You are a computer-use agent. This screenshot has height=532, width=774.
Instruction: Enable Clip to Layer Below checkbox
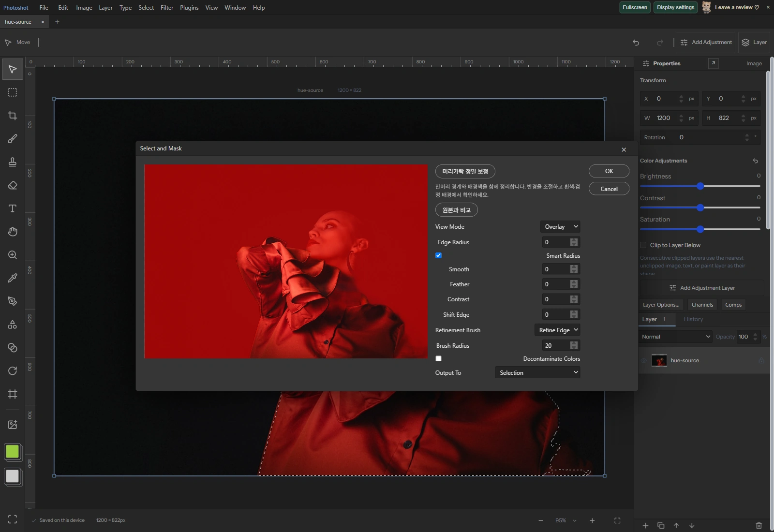pos(643,245)
